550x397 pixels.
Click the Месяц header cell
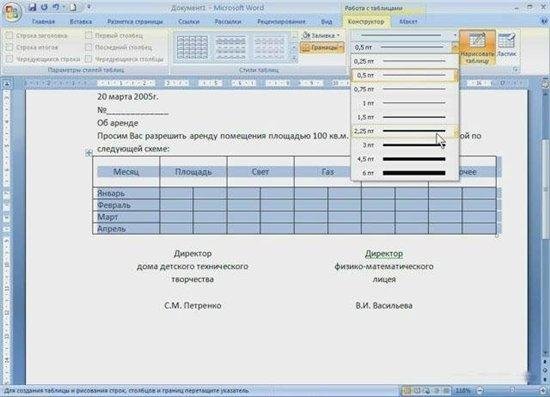pyautogui.click(x=126, y=172)
